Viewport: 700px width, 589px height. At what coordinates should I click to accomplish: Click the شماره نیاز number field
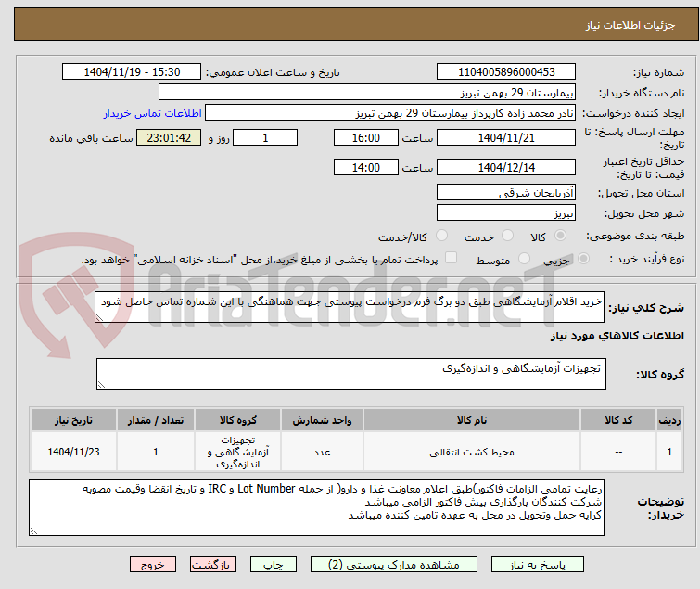506,72
